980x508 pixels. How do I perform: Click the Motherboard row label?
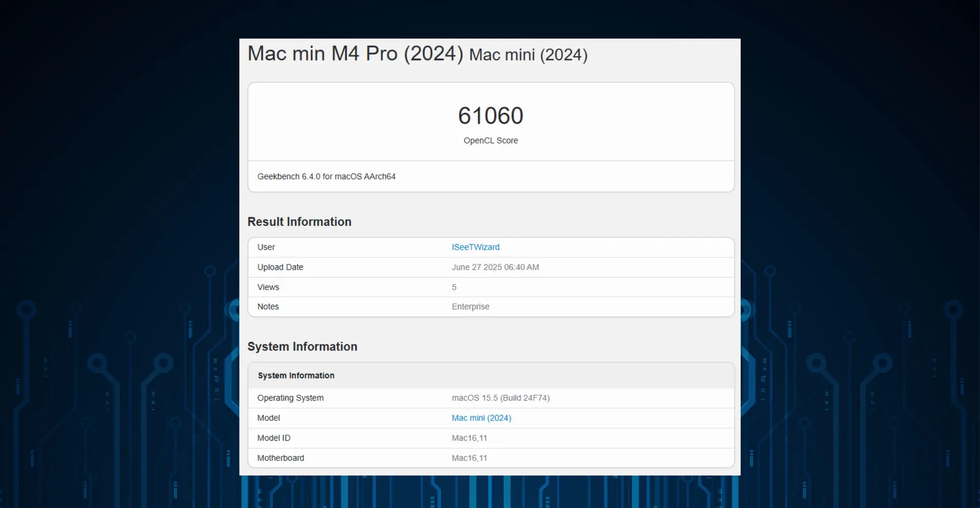point(280,458)
